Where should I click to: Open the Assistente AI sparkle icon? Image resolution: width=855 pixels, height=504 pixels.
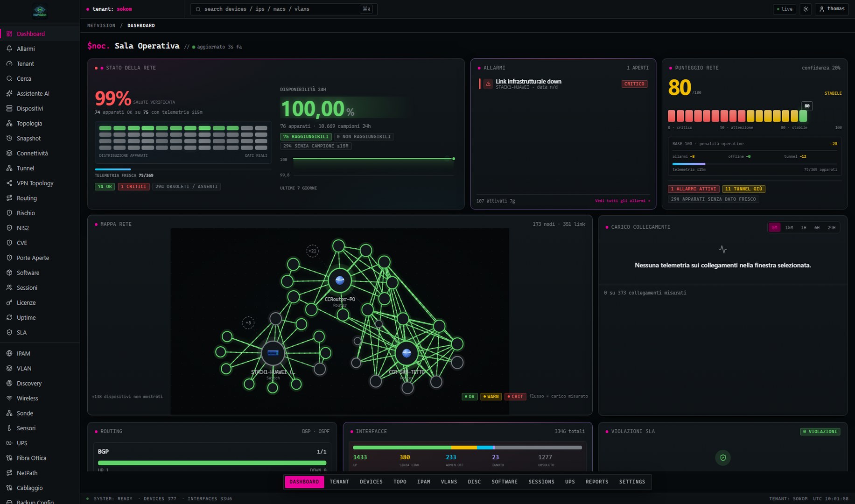click(9, 93)
